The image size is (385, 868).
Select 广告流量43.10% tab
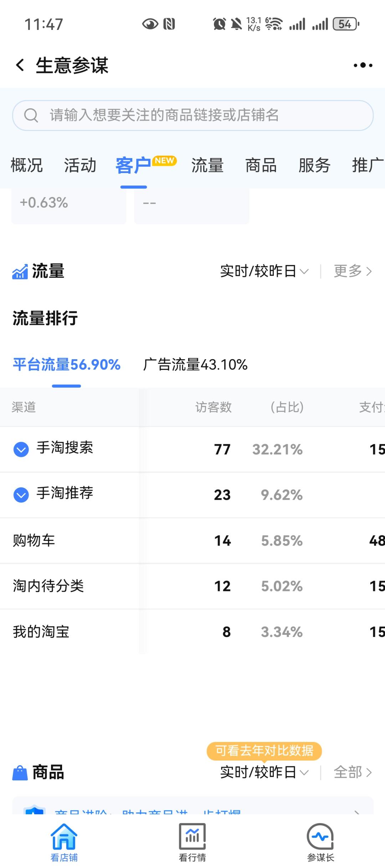195,365
